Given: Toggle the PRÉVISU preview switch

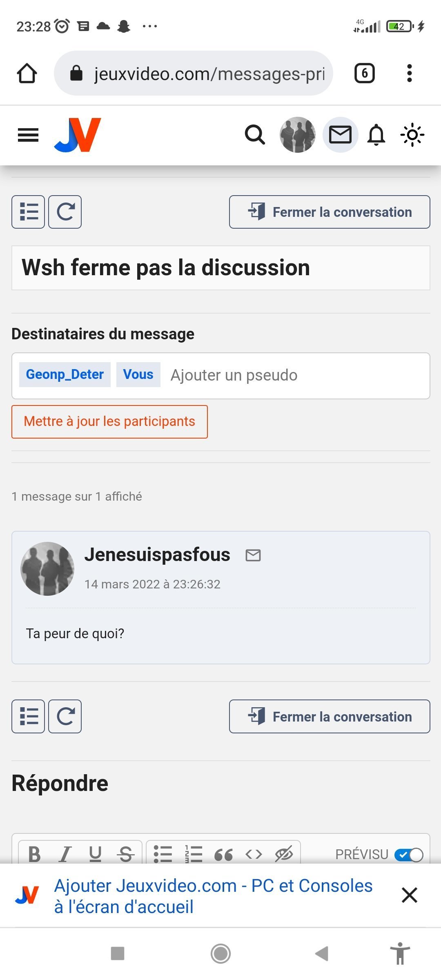Looking at the screenshot, I should click(409, 855).
